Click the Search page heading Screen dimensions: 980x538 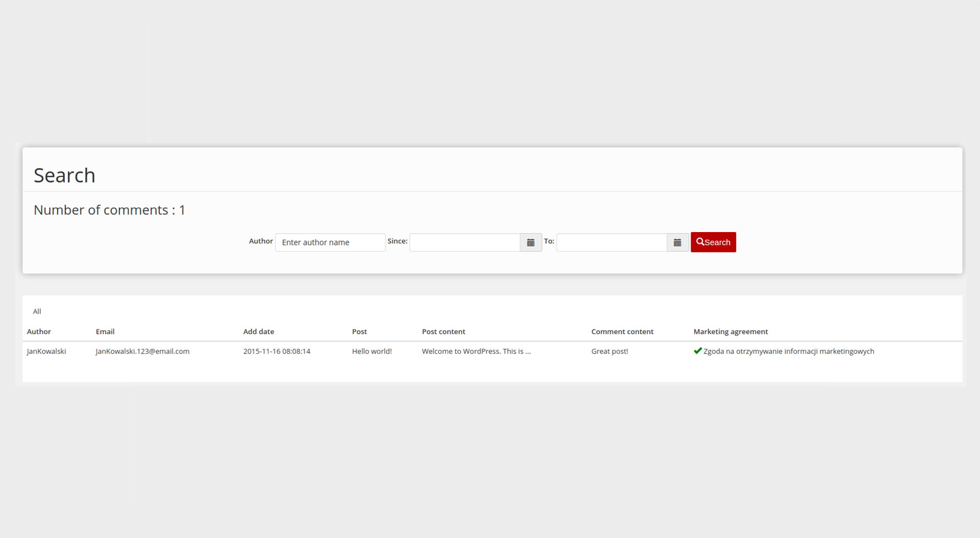click(64, 175)
